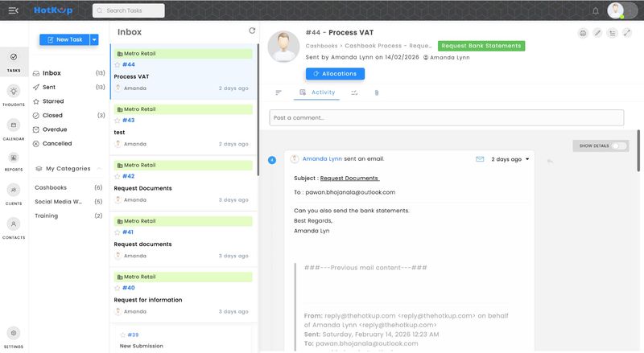Collapse the hamburger sidebar menu
Screen dimensions: 644x353
coord(13,10)
